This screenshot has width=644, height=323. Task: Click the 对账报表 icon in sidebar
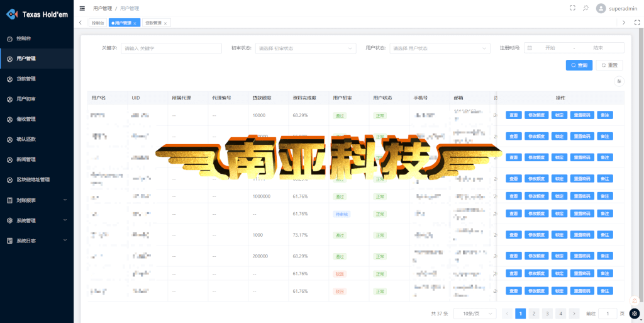[10, 200]
